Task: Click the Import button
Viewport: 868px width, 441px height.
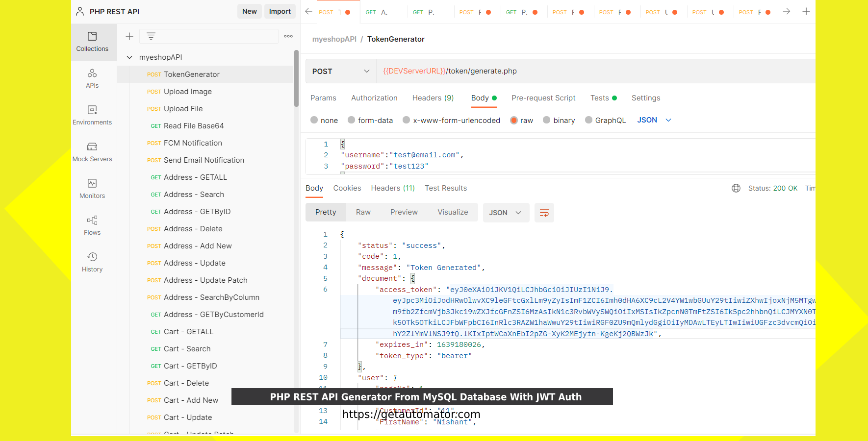Action: [280, 11]
